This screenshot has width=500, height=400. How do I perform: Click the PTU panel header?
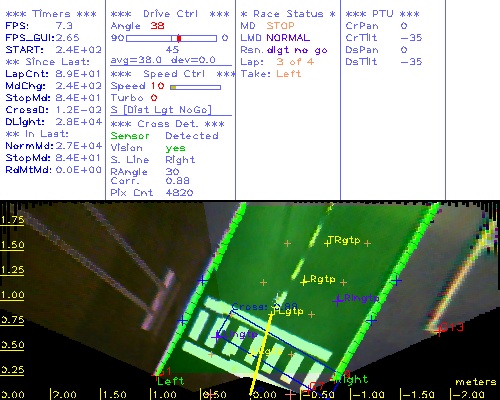pyautogui.click(x=382, y=14)
